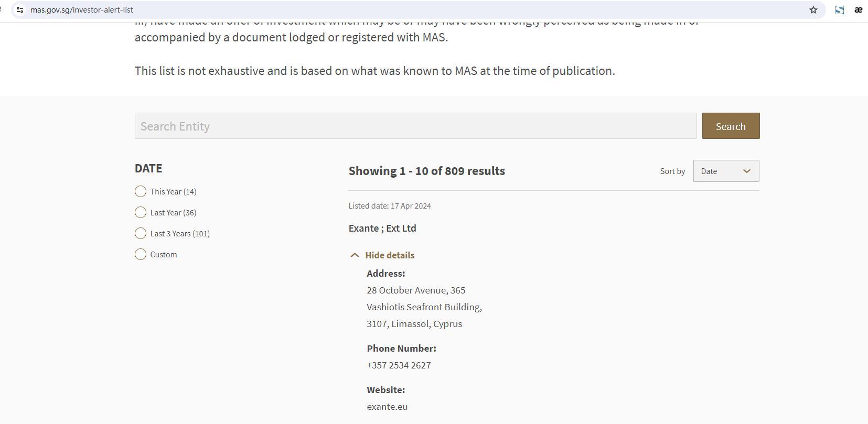868x424 pixels.
Task: Click the site information icon in address bar
Action: point(20,10)
